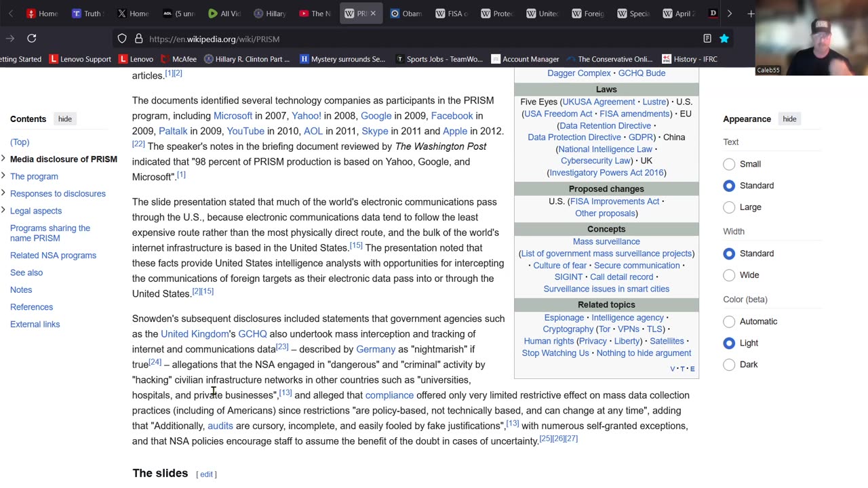Hide the Appearance panel
This screenshot has width=868, height=488.
pyautogui.click(x=789, y=119)
